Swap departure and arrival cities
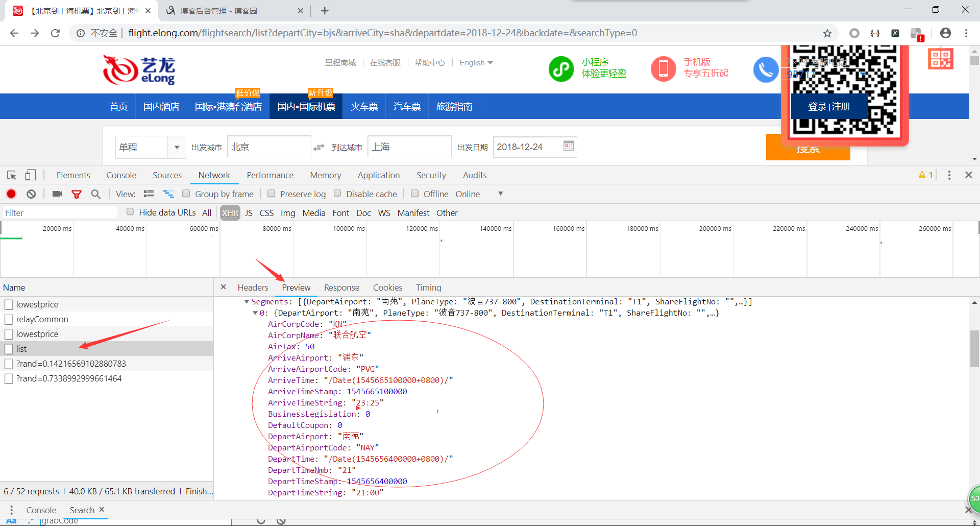Image resolution: width=980 pixels, height=526 pixels. click(319, 147)
